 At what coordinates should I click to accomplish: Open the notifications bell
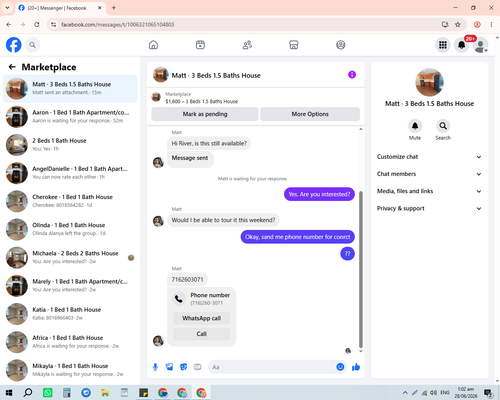pos(462,45)
